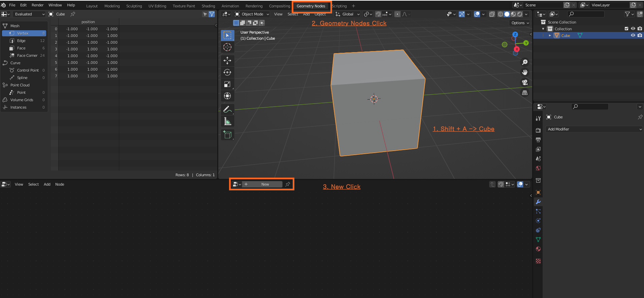Switch to the Layout workspace tab
This screenshot has height=298, width=644.
pos(92,6)
